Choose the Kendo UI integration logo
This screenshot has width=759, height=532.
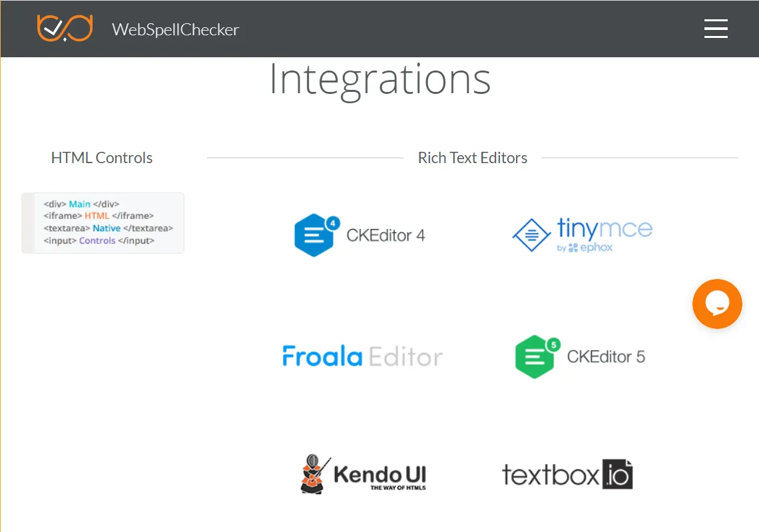tap(363, 474)
